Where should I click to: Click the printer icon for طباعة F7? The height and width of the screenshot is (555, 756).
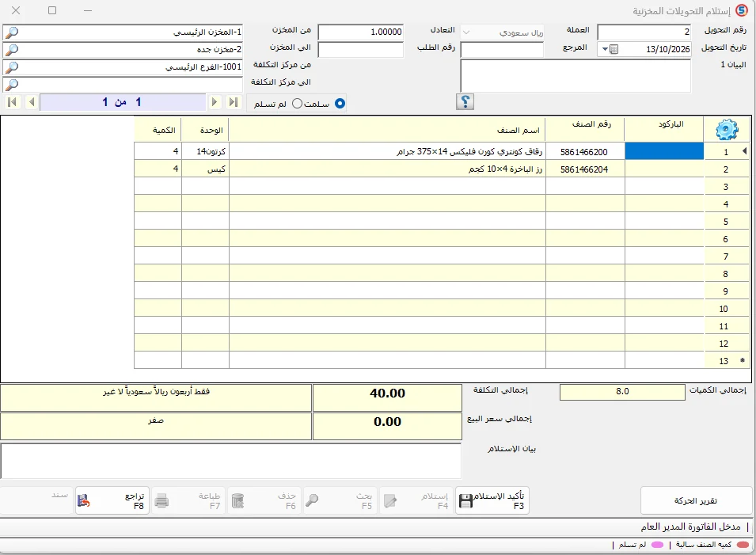pos(162,501)
